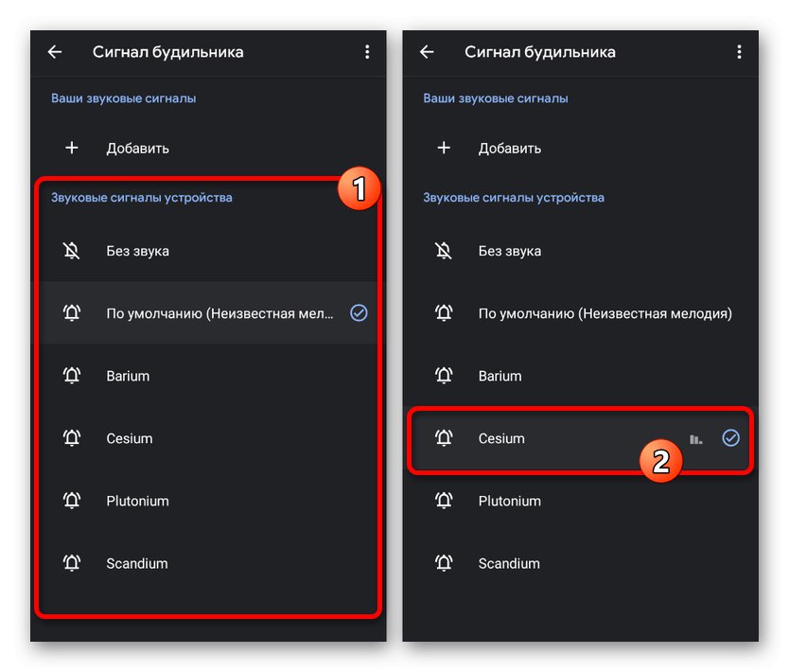
Task: Click crossed-out bell icon in right screen
Action: click(x=444, y=251)
